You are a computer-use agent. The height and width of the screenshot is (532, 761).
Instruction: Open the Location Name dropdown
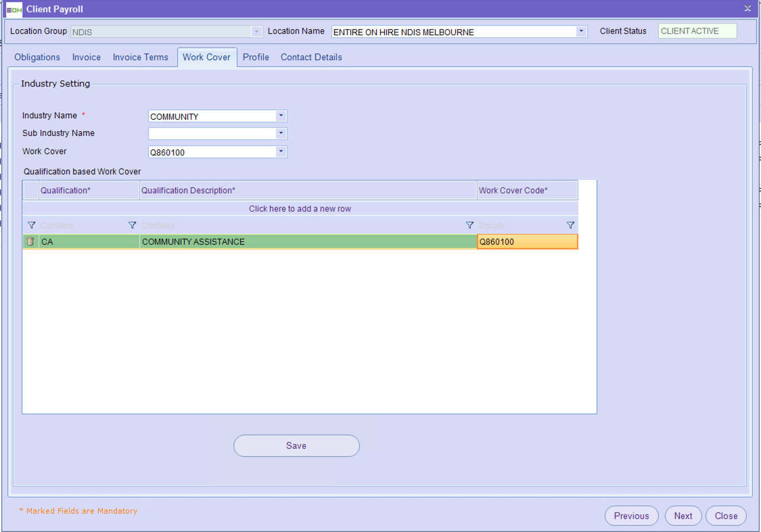[x=581, y=32]
